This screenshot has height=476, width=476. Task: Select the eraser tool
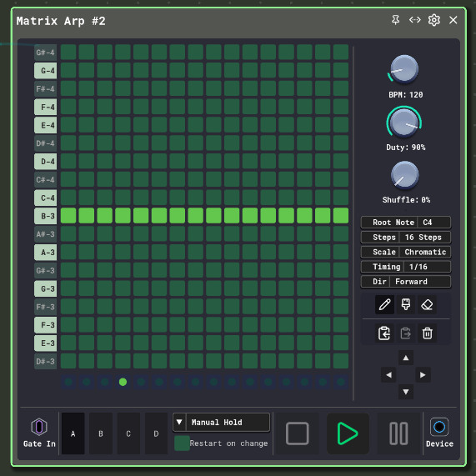tap(427, 304)
